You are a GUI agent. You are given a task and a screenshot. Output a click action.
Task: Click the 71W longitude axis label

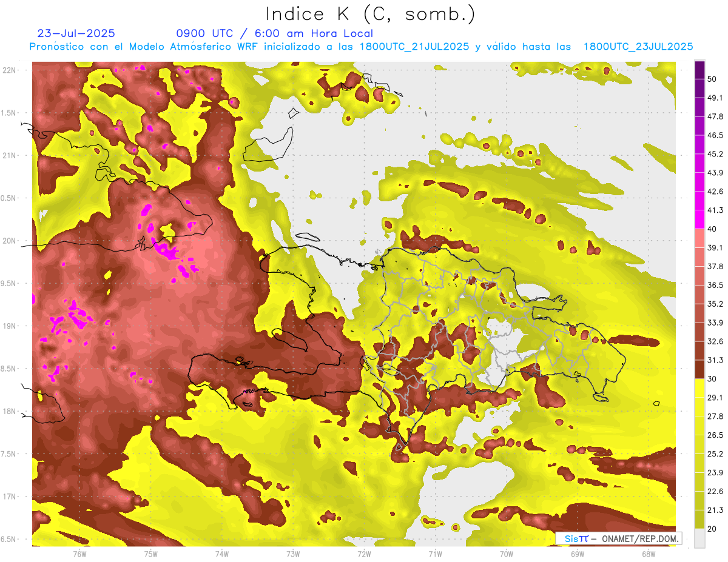[435, 554]
